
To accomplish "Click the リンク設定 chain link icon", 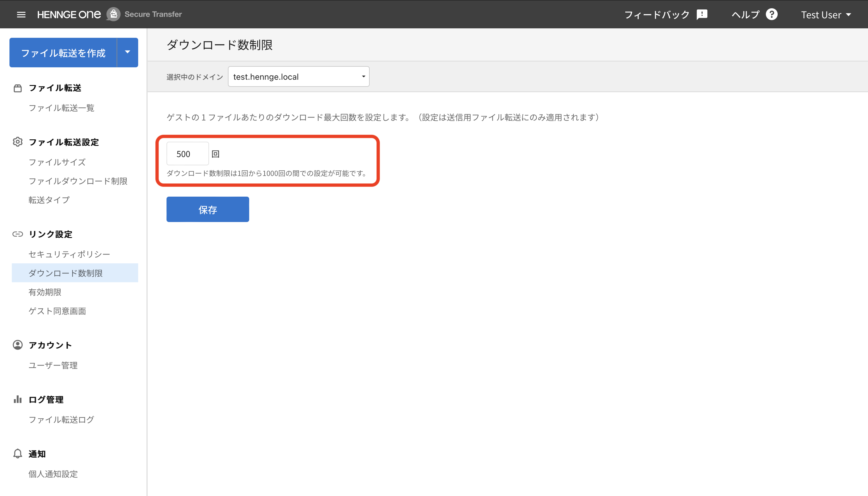I will 17,234.
